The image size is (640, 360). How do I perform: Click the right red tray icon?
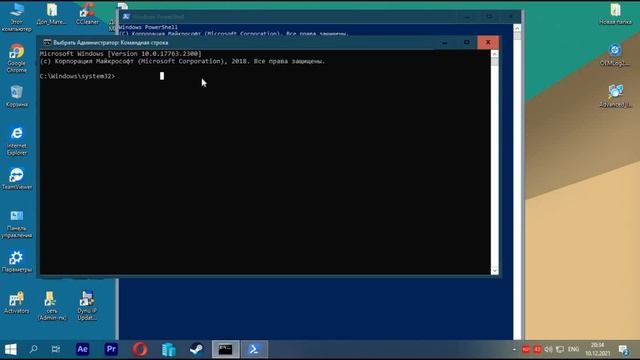pyautogui.click(x=537, y=349)
